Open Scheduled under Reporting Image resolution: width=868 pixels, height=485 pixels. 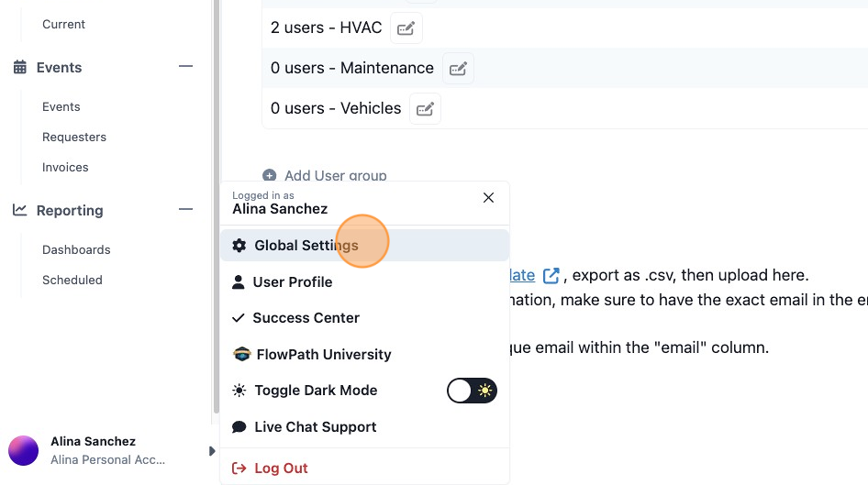pos(72,281)
